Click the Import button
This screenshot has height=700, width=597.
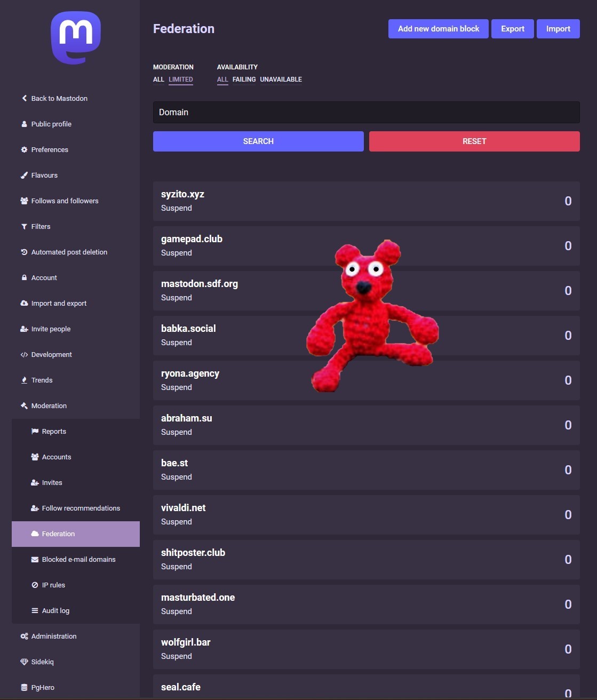[x=558, y=29]
